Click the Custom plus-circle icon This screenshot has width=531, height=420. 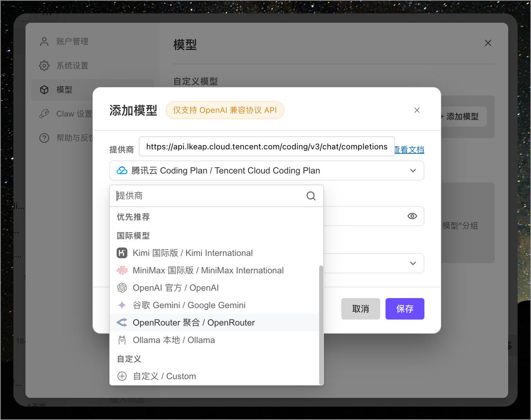(x=122, y=376)
